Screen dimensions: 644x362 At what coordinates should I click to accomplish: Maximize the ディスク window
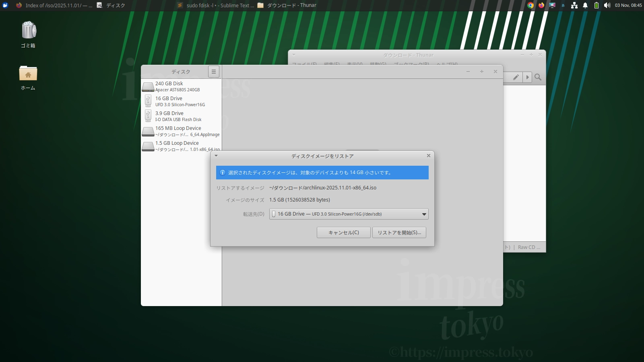point(482,72)
